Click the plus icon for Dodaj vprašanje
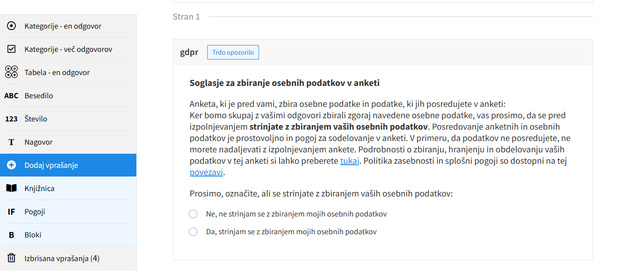The width and height of the screenshot is (644, 277). (x=11, y=165)
